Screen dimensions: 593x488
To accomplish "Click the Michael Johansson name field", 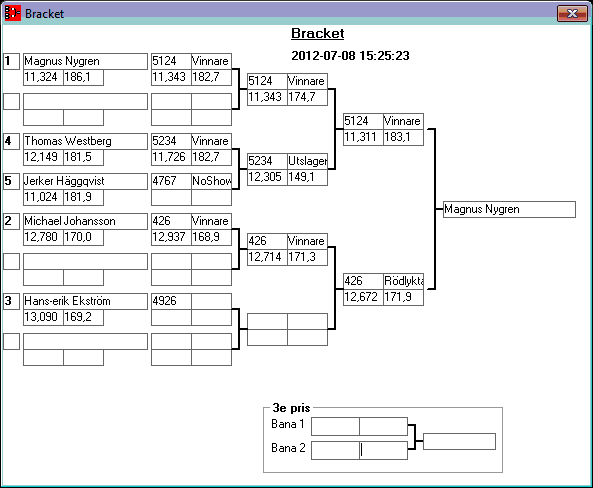I will click(x=85, y=221).
